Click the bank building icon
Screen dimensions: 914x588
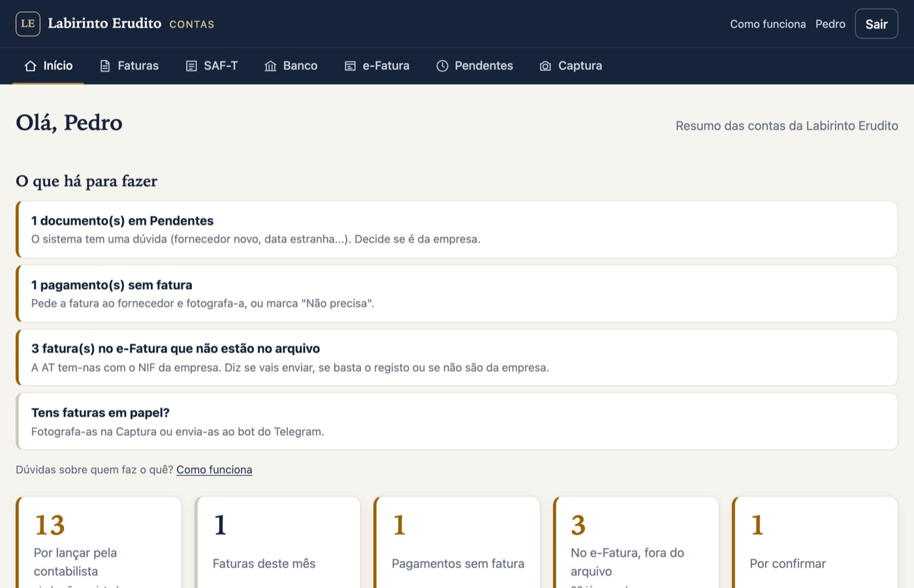click(270, 66)
